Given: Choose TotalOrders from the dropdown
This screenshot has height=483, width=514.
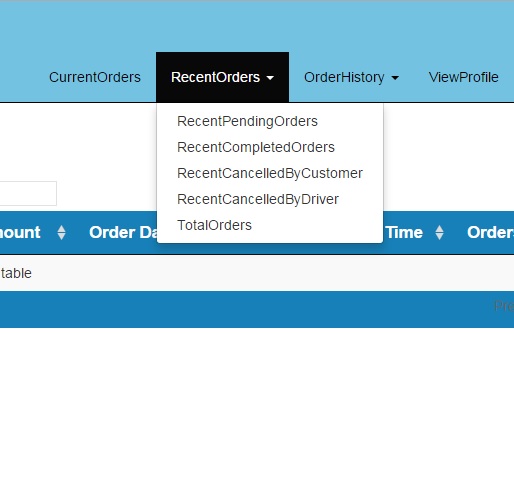Looking at the screenshot, I should point(214,225).
